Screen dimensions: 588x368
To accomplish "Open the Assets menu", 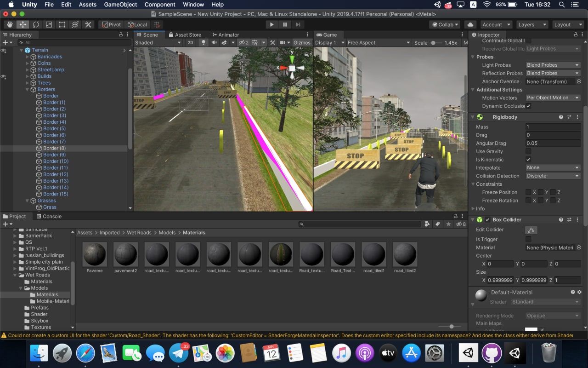I will tap(87, 5).
